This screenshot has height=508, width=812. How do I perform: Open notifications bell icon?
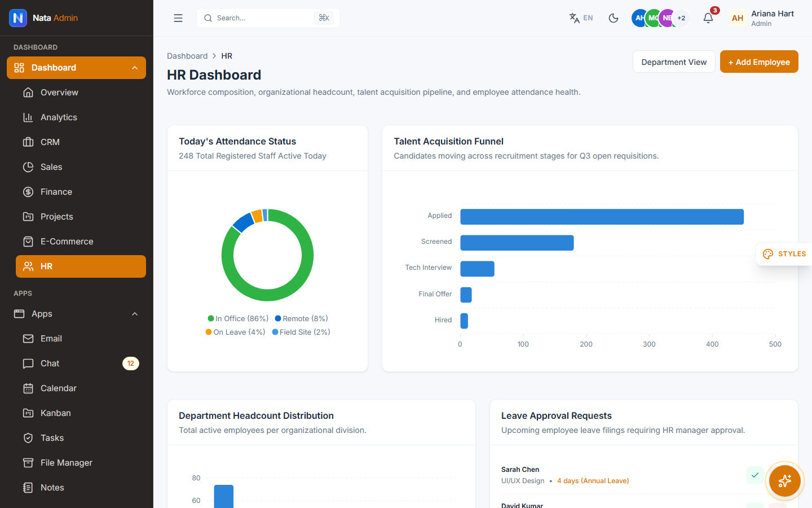click(x=708, y=18)
